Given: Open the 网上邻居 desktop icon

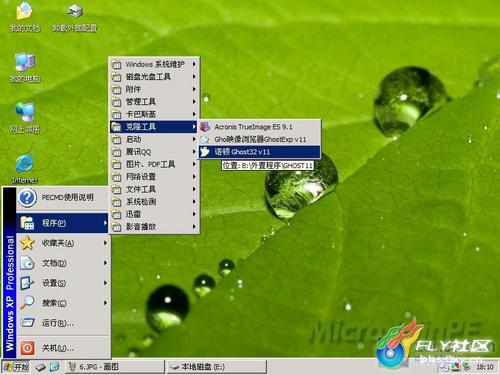Looking at the screenshot, I should click(24, 117).
